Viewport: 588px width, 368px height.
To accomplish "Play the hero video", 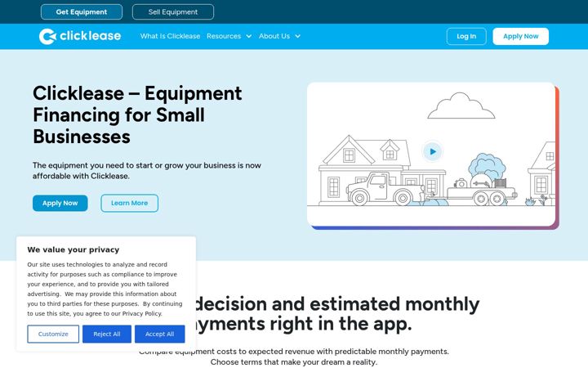I will [x=432, y=152].
